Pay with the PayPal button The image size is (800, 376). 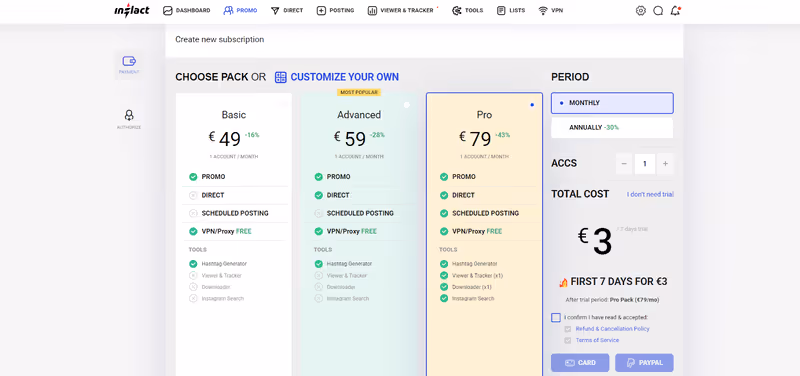[644, 363]
